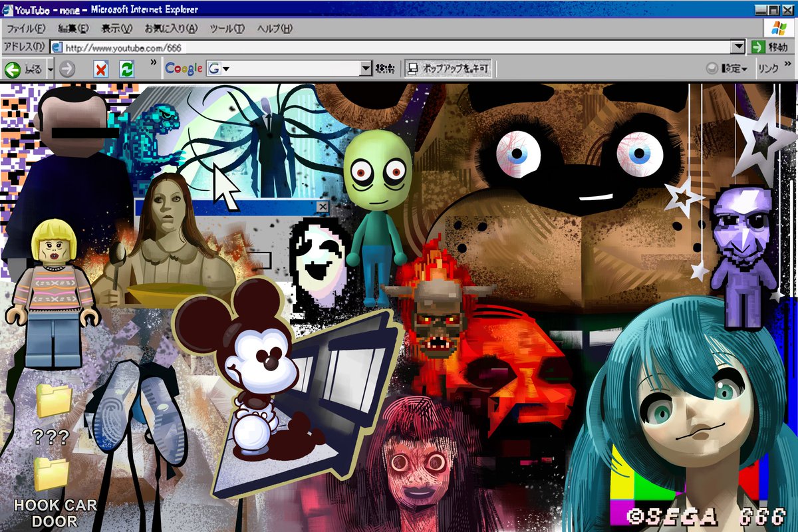The height and width of the screenshot is (532, 798).
Task: Open the Back button history dropdown arrow
Action: pyautogui.click(x=51, y=68)
